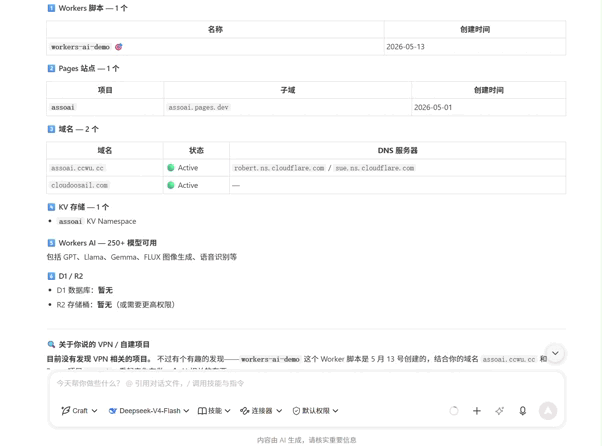
Task: Click the assoai.ccwu.cc domain cell in the domains table
Action: 105,168
